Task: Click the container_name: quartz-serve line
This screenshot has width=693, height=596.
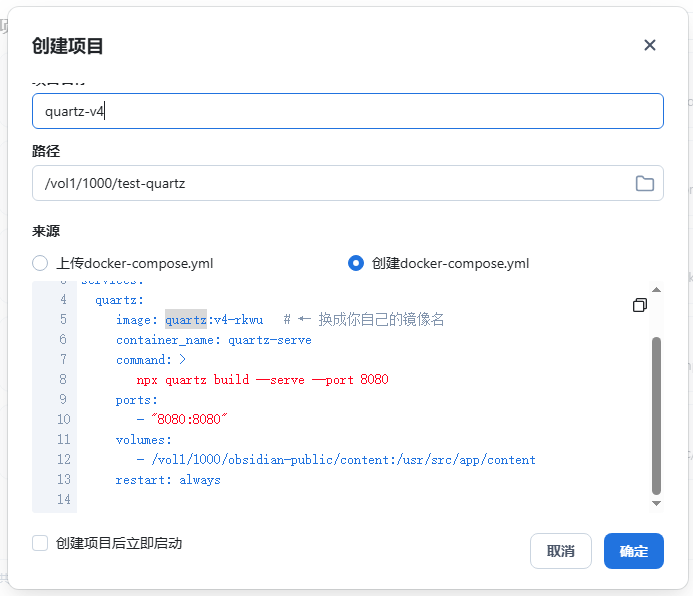Action: point(213,340)
